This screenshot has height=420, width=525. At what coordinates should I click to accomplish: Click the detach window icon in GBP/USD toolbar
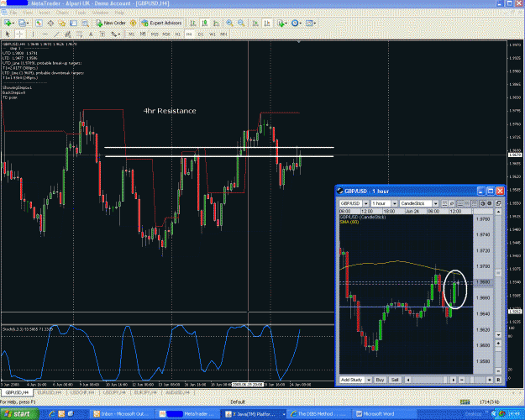(498, 203)
